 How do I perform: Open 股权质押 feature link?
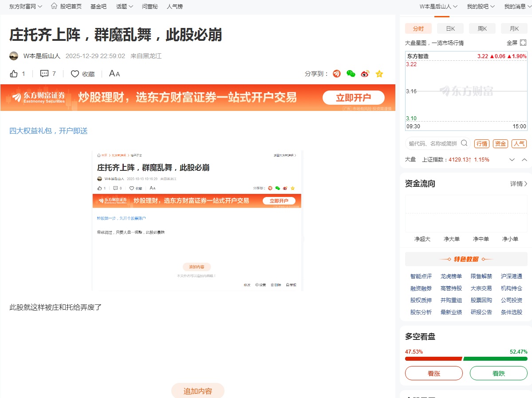tap(421, 300)
